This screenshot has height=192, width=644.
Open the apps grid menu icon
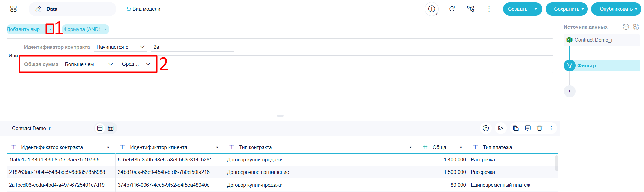13,9
